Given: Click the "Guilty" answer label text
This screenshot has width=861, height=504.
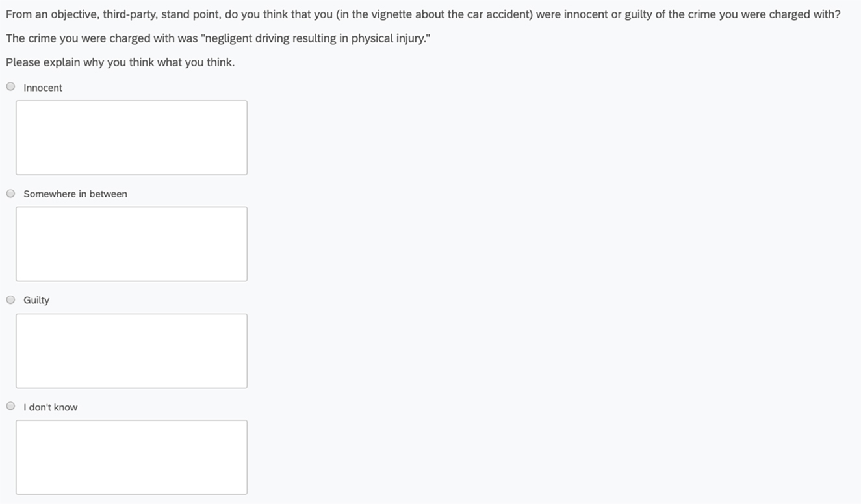Looking at the screenshot, I should [x=36, y=301].
